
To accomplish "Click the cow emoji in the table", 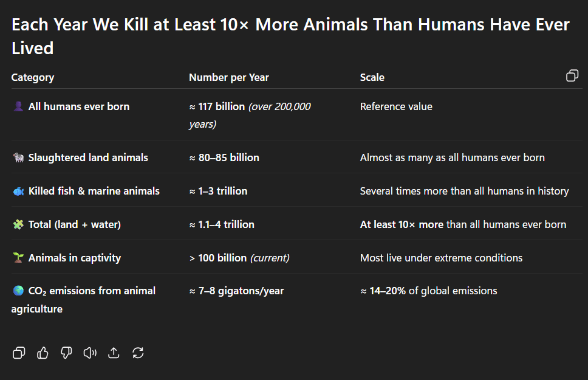I will (x=18, y=158).
